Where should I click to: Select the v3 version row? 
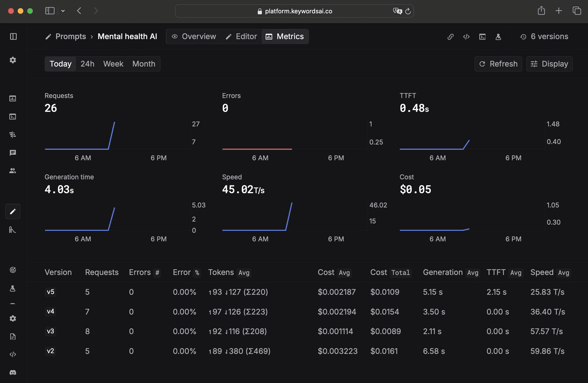(51, 331)
